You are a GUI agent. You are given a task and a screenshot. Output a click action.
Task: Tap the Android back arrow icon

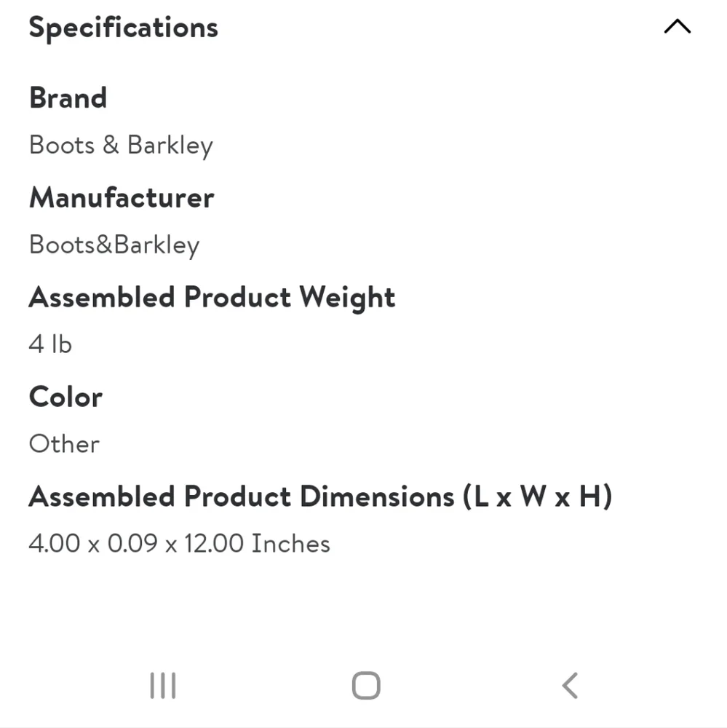(570, 685)
